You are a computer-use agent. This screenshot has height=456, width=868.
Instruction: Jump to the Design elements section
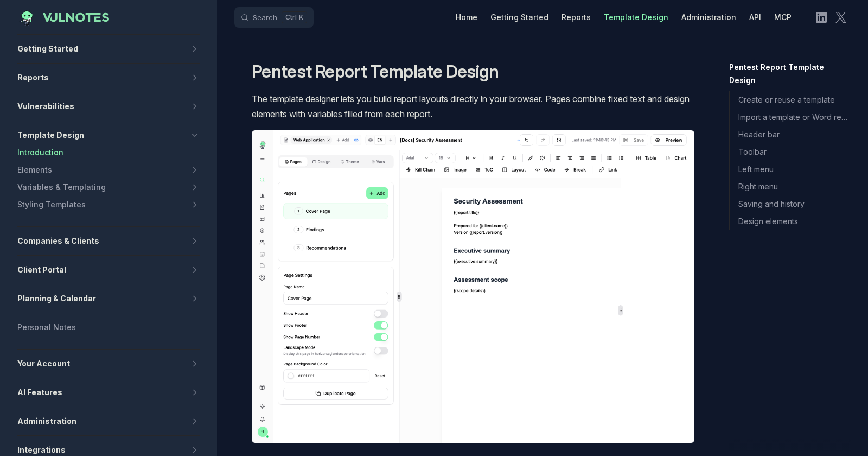[x=768, y=221]
